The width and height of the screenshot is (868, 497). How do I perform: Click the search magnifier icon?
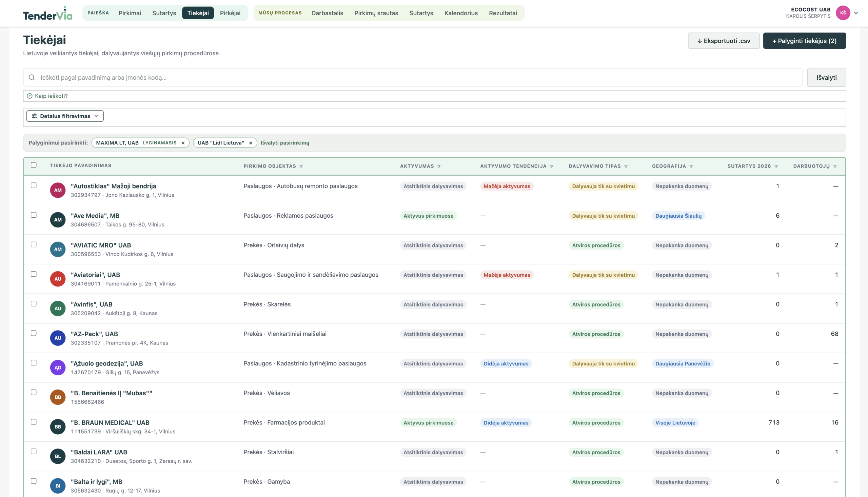pyautogui.click(x=32, y=78)
